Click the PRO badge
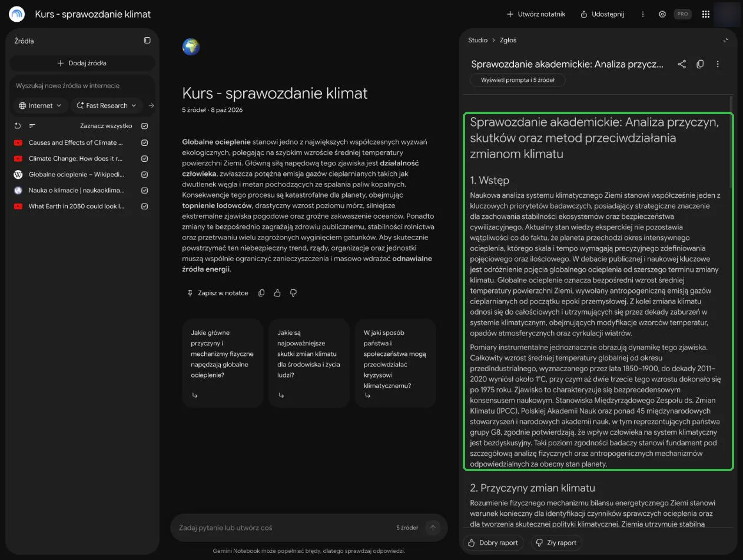743x560 pixels. point(682,14)
